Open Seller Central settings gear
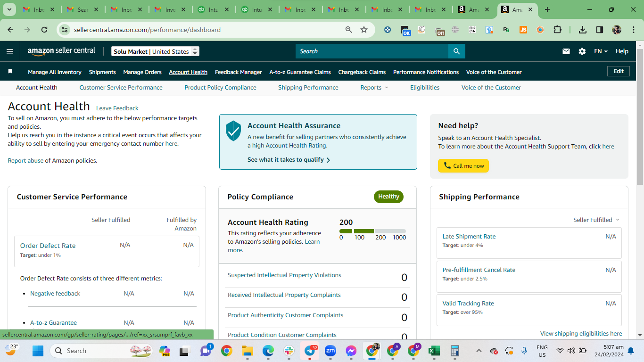The image size is (644, 362). (x=582, y=51)
